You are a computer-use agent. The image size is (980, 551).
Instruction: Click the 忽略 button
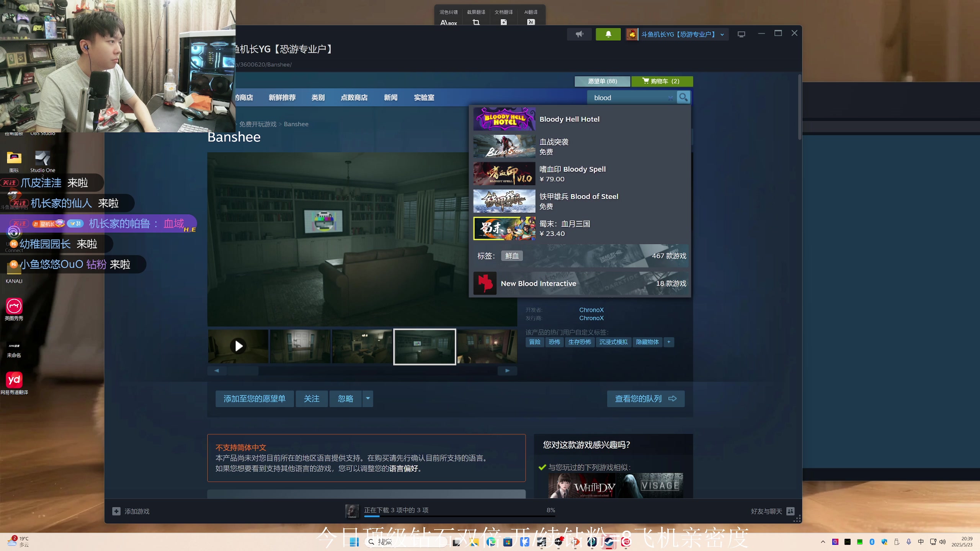click(346, 399)
